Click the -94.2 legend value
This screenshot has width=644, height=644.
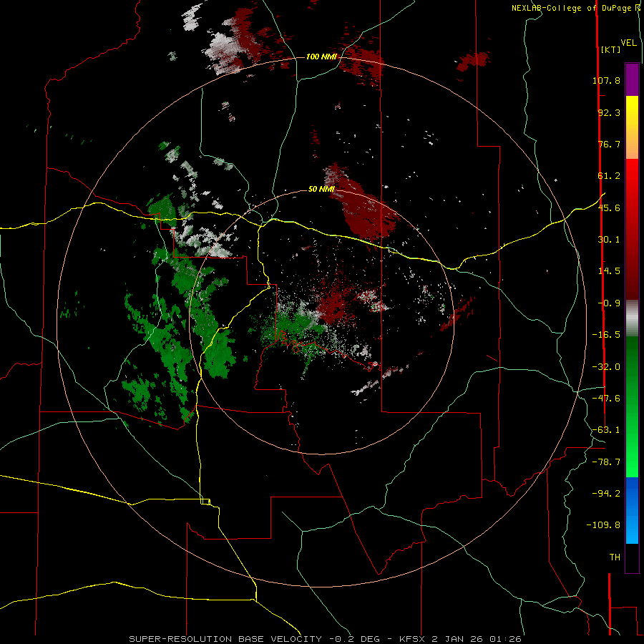pos(606,494)
